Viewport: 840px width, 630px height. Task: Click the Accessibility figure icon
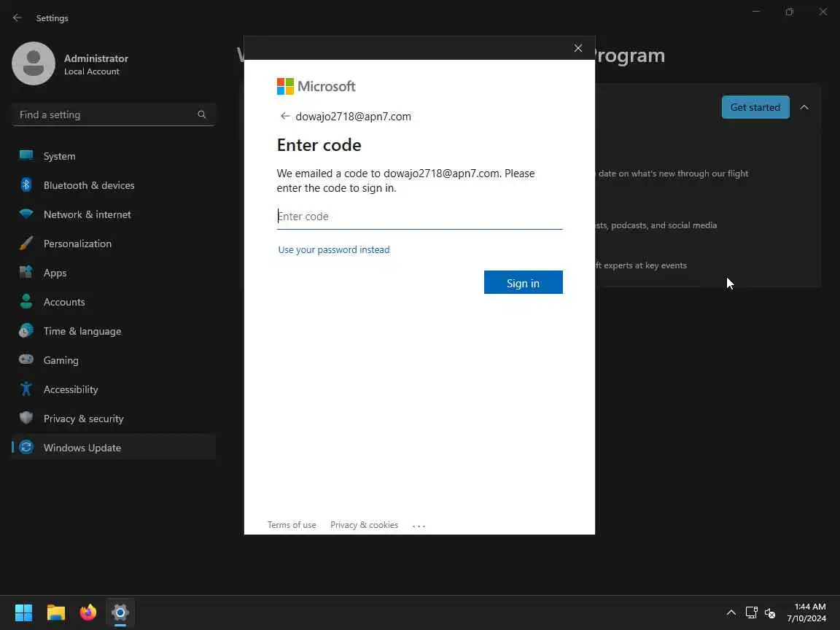(26, 389)
